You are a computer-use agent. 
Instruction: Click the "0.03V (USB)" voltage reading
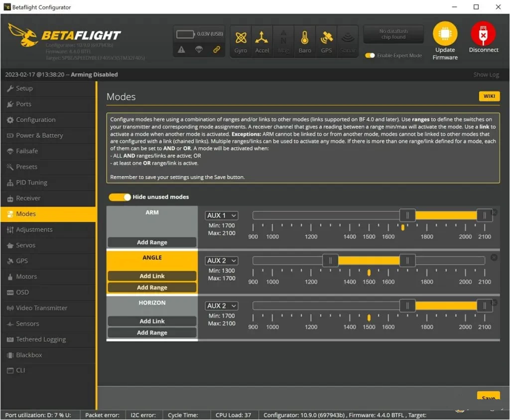[x=210, y=34]
